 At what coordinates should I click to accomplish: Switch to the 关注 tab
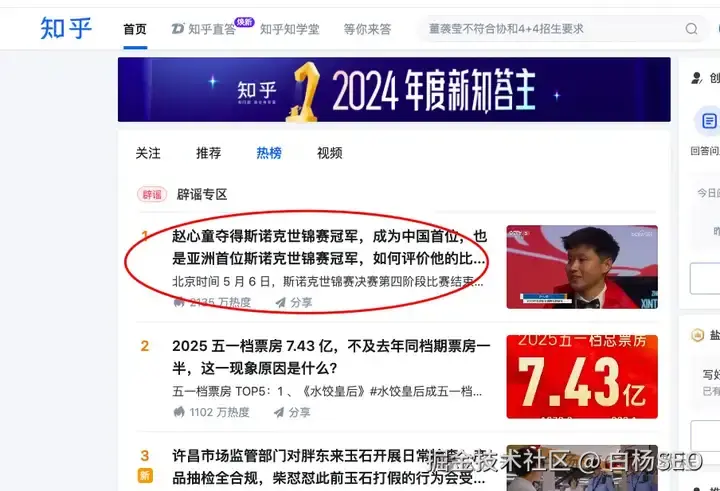click(x=148, y=153)
